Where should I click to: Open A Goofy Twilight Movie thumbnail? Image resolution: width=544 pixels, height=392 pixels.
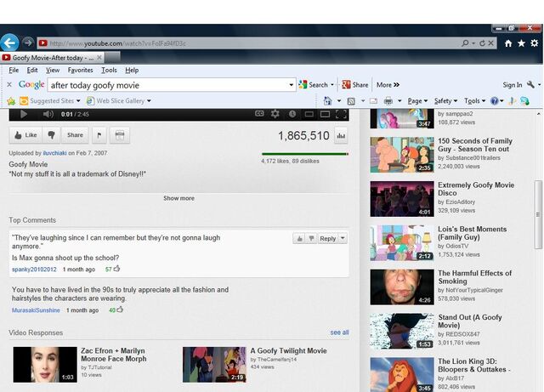tap(214, 365)
